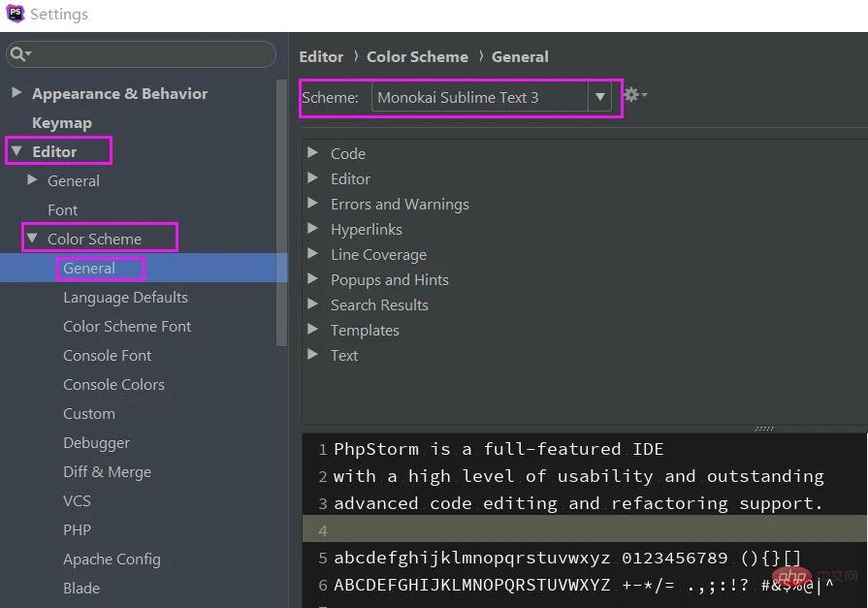Focus the settings search field

click(141, 54)
